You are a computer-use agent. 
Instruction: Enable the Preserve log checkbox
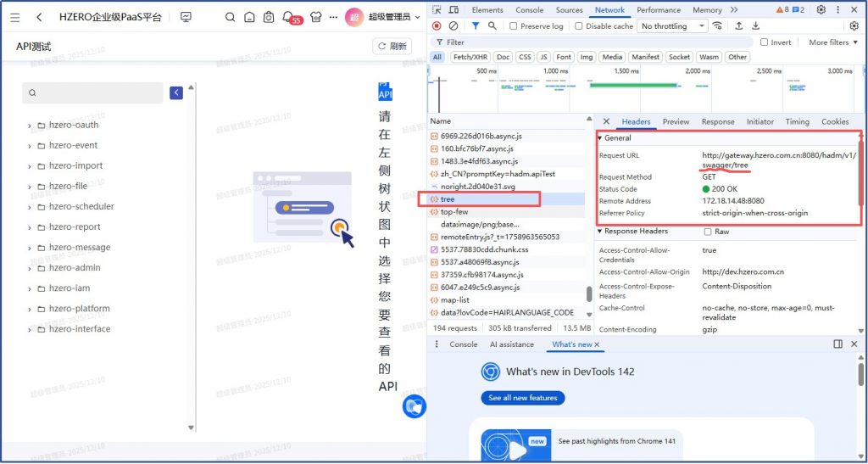pyautogui.click(x=514, y=26)
